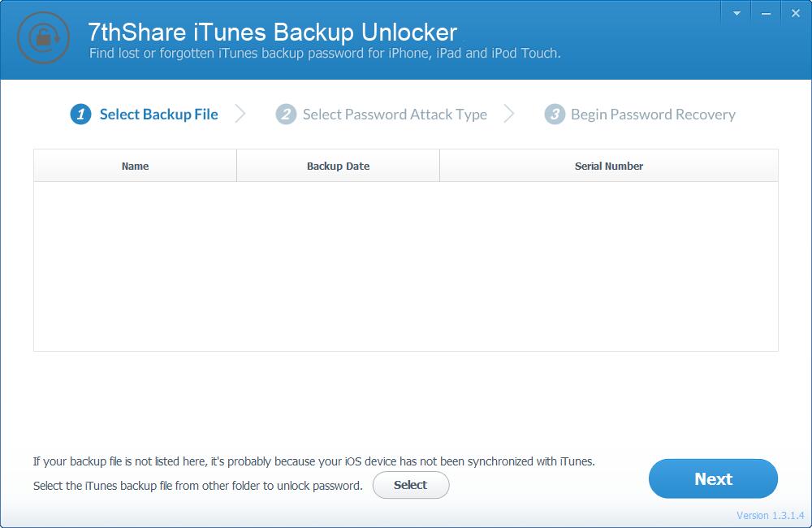The image size is (812, 528).
Task: Click the chevron before Begin Password Recovery
Action: tap(509, 115)
